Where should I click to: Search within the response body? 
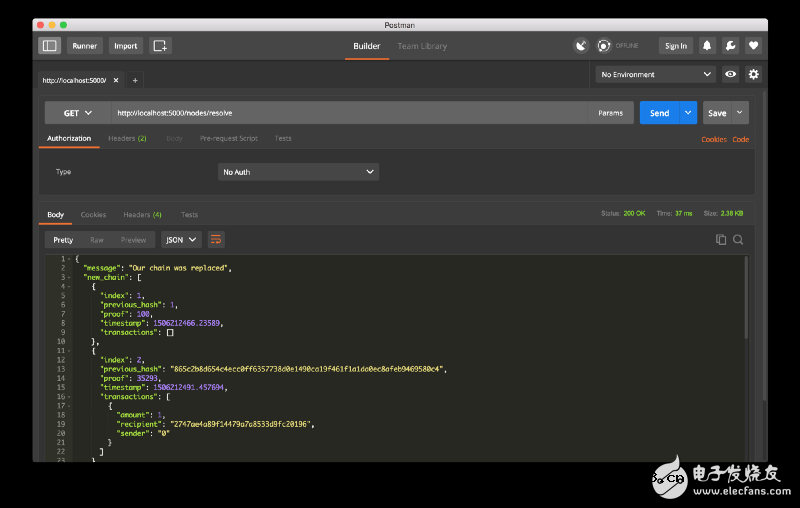click(x=738, y=240)
